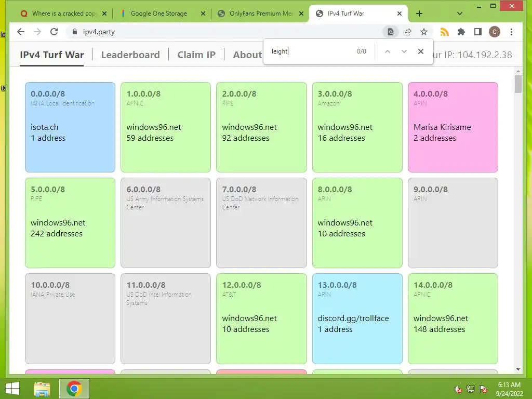Open the Claim IP page
The image size is (532, 399).
pos(196,55)
